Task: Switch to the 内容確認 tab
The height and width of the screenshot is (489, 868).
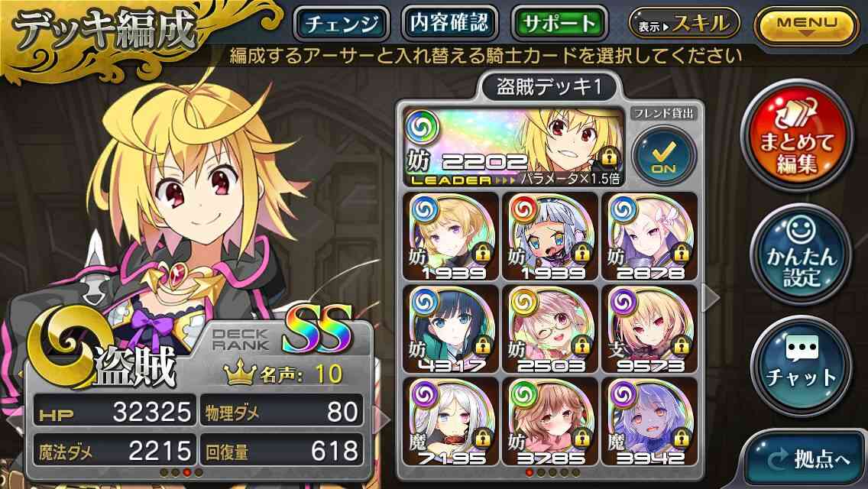Action: pos(449,23)
